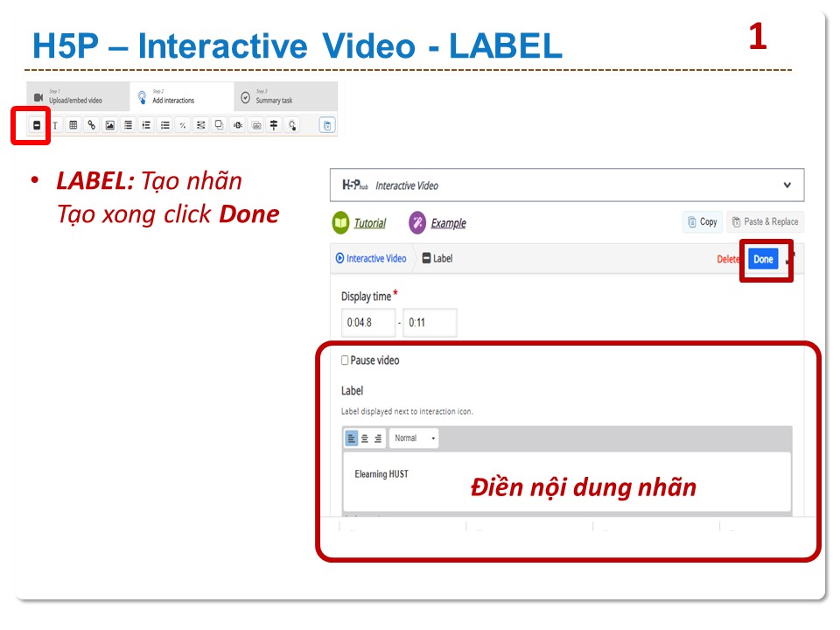Click the display start time field 0:04.8
The image size is (840, 630).
[368, 323]
